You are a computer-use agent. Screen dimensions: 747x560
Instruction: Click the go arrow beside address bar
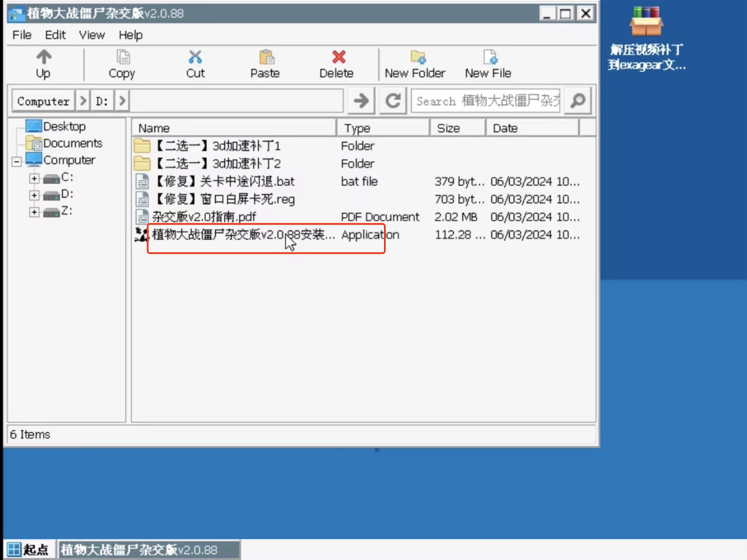(361, 101)
